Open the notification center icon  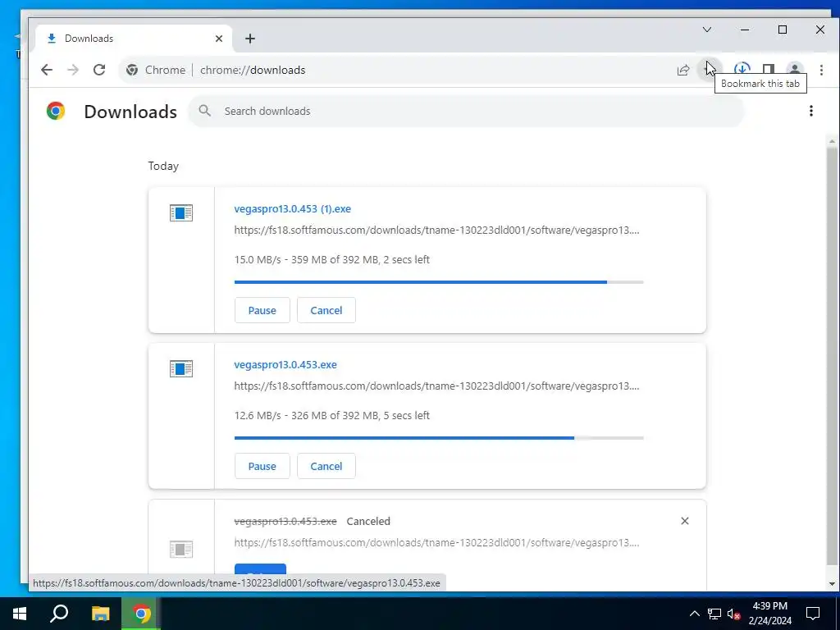click(x=813, y=614)
